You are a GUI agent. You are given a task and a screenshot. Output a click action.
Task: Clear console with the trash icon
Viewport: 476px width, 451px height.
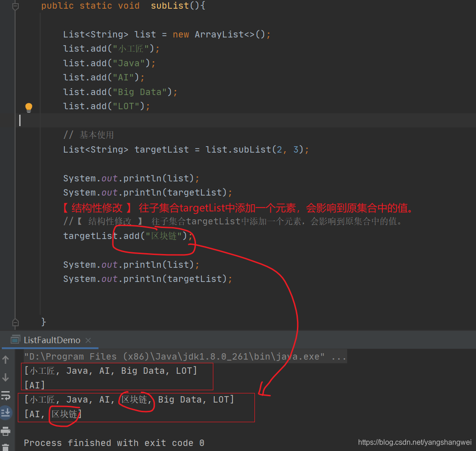tap(5, 447)
